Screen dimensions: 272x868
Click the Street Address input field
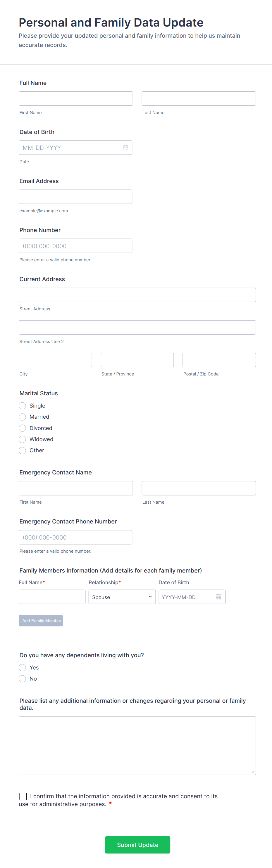(137, 295)
